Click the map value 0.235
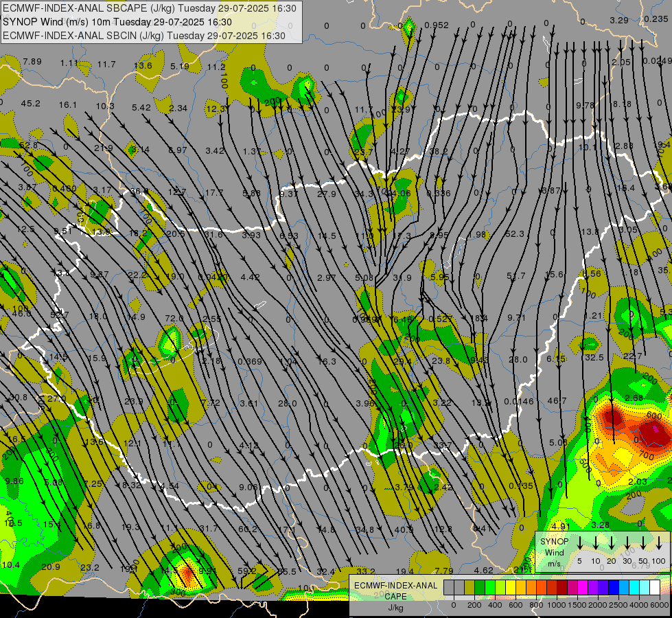This screenshot has width=672, height=618. click(656, 19)
